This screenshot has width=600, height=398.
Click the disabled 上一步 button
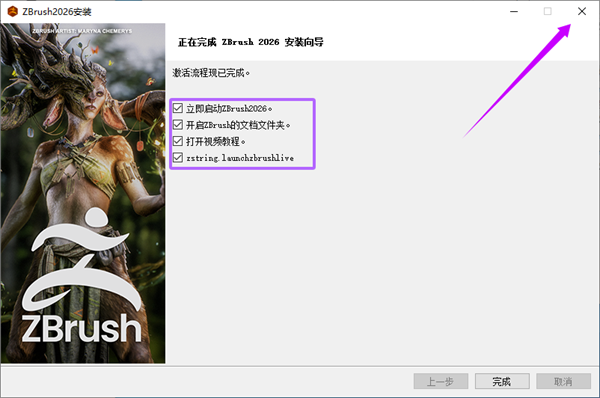tap(441, 381)
